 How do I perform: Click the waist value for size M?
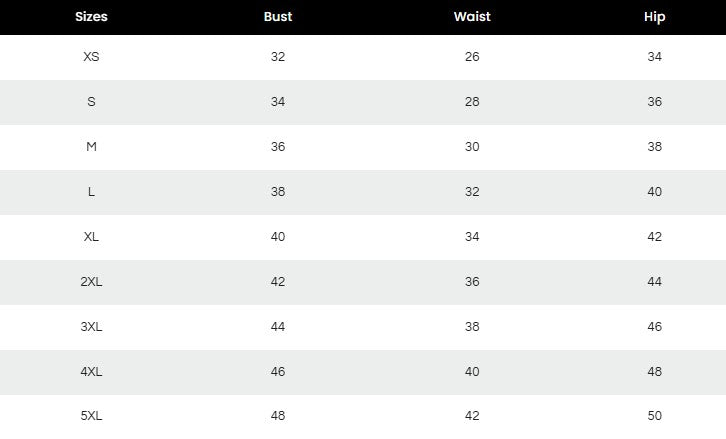472,147
